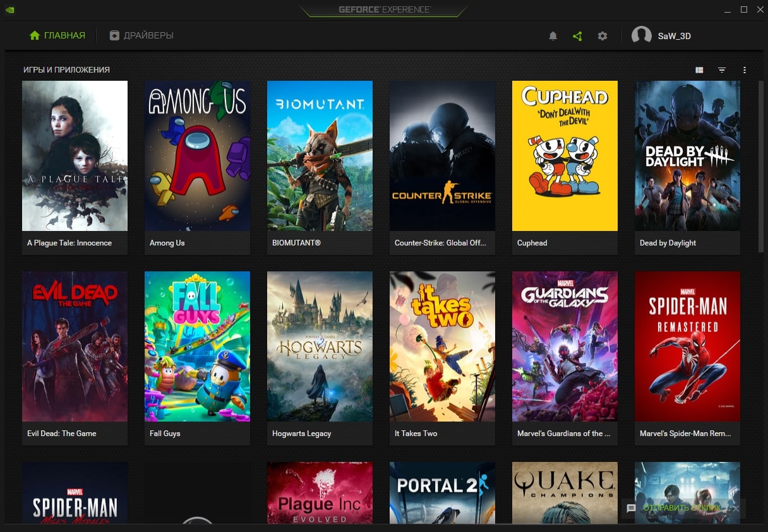Open the Portal 2 cover
The width and height of the screenshot is (768, 532).
click(x=442, y=493)
